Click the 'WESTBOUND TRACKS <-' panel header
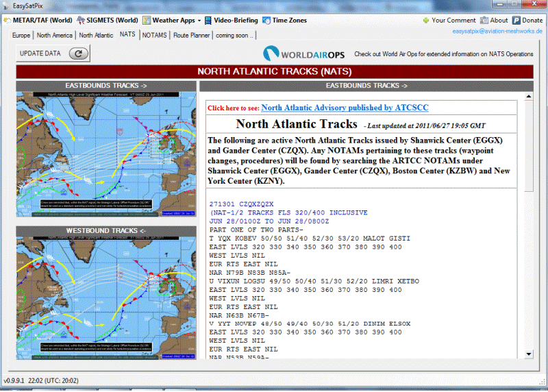 [106, 231]
